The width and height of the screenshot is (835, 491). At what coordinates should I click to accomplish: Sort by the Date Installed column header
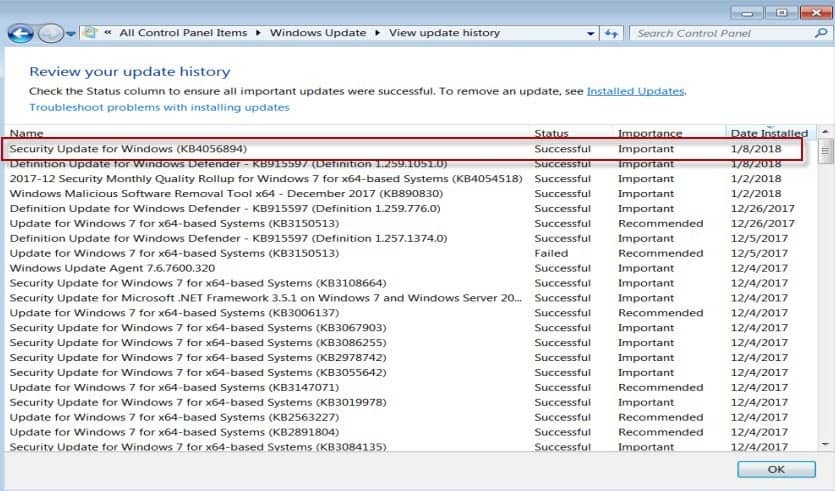tap(769, 133)
